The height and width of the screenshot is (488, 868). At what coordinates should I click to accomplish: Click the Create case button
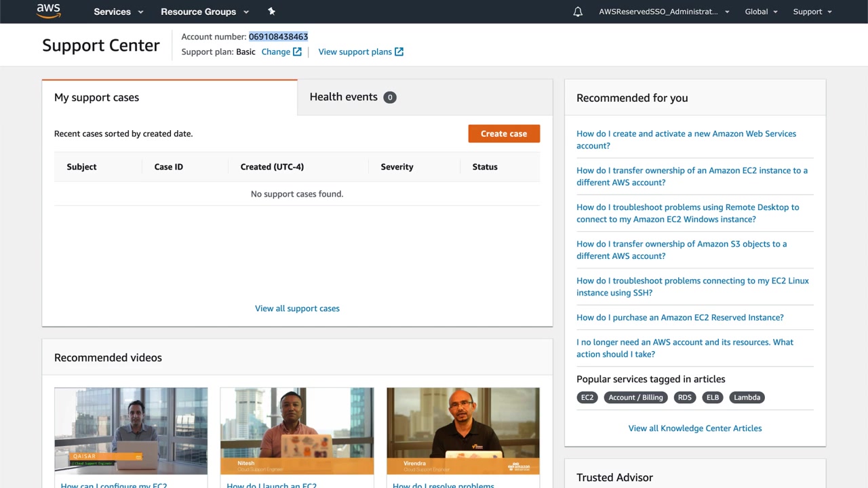504,134
